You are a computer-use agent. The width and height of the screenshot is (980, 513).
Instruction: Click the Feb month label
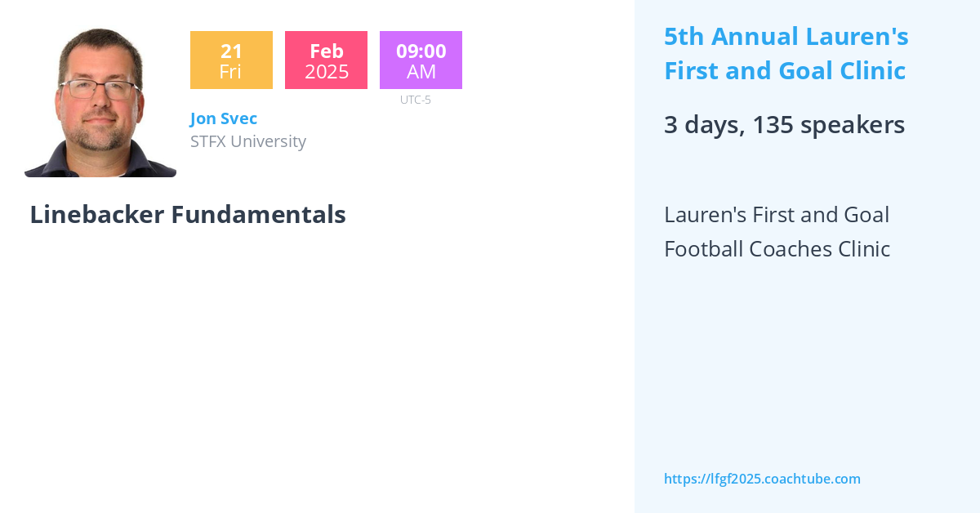(x=326, y=51)
